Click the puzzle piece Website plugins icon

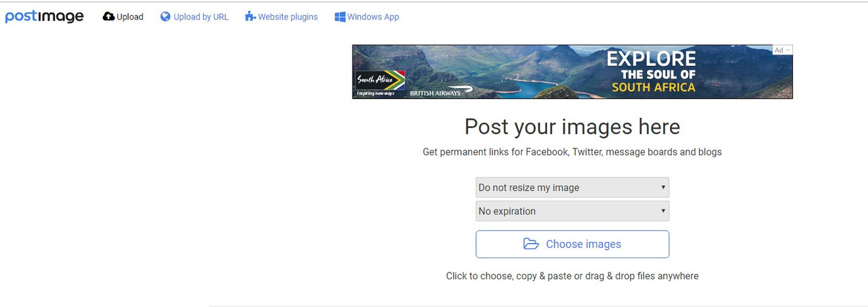(250, 16)
